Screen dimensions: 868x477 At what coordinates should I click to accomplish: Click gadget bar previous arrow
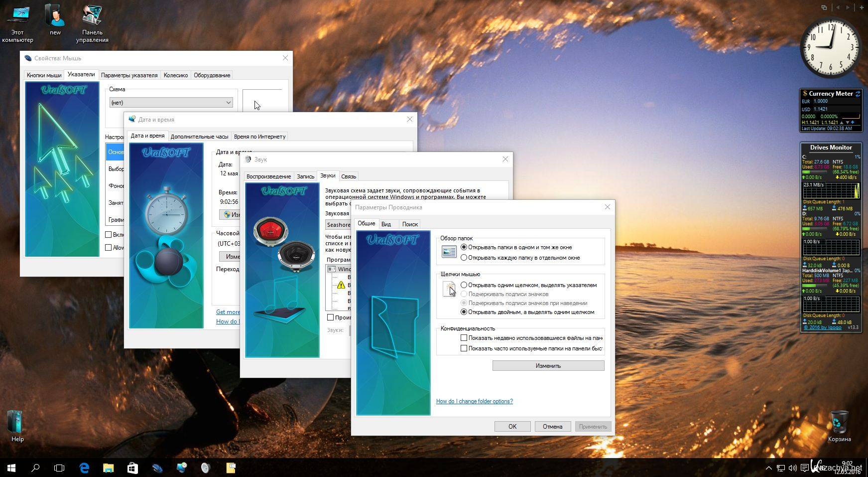[x=838, y=7]
